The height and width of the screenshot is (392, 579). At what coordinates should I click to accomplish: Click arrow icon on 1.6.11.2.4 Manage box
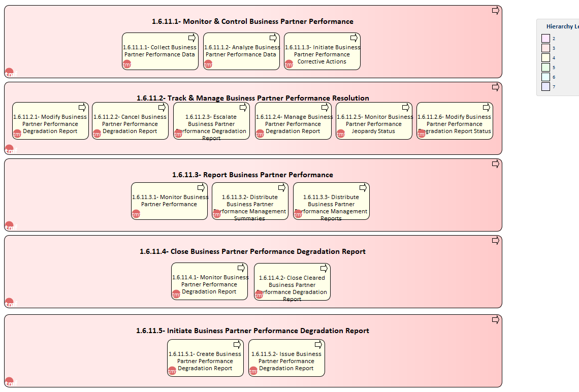coord(325,107)
